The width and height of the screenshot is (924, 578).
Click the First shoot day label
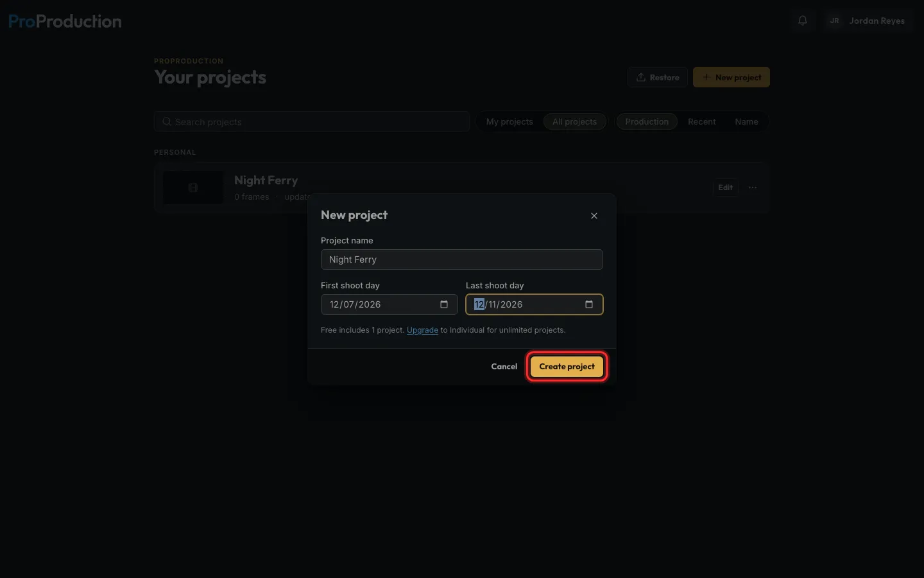point(350,285)
